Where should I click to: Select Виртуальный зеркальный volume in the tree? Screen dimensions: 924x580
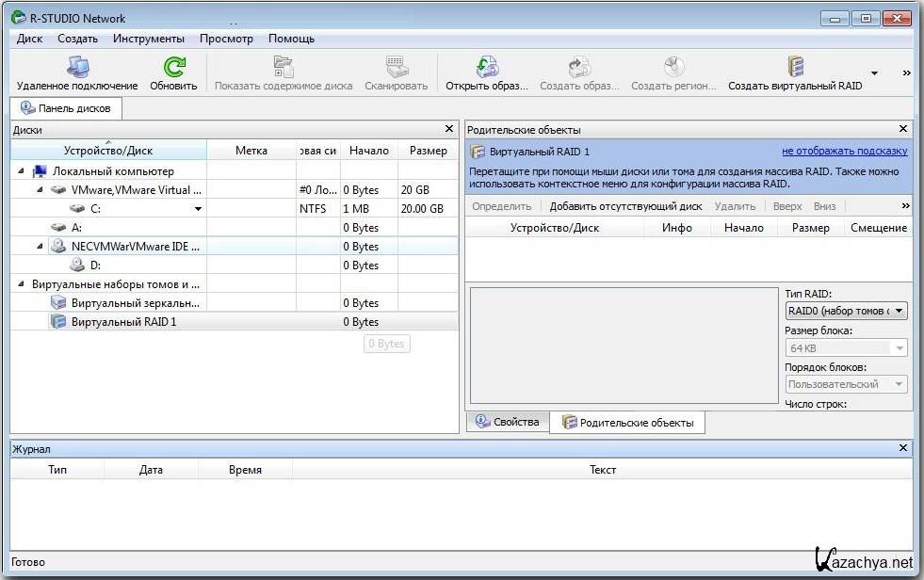(x=135, y=303)
